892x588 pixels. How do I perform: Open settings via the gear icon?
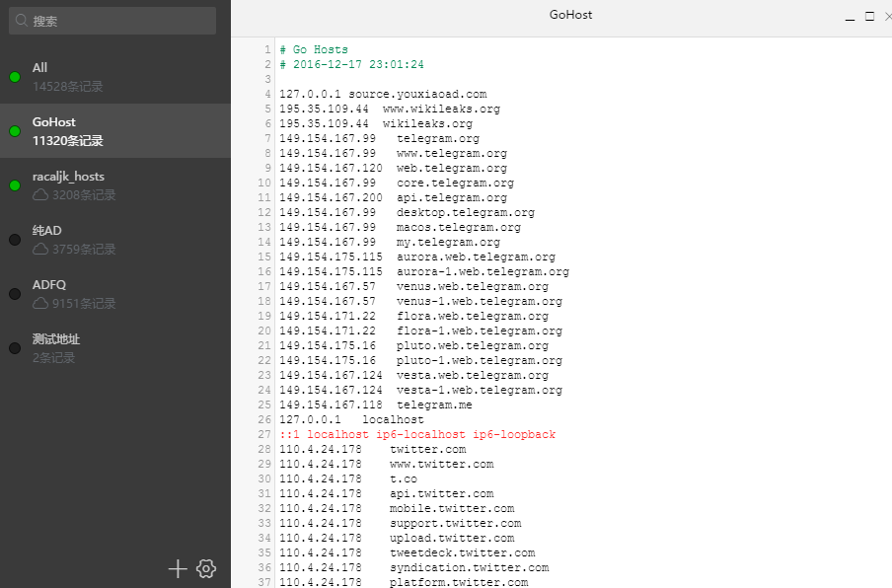(206, 568)
